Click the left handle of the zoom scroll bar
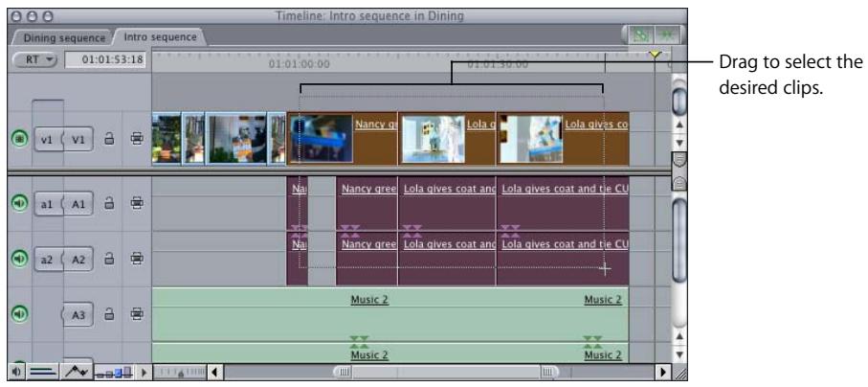 pyautogui.click(x=344, y=372)
